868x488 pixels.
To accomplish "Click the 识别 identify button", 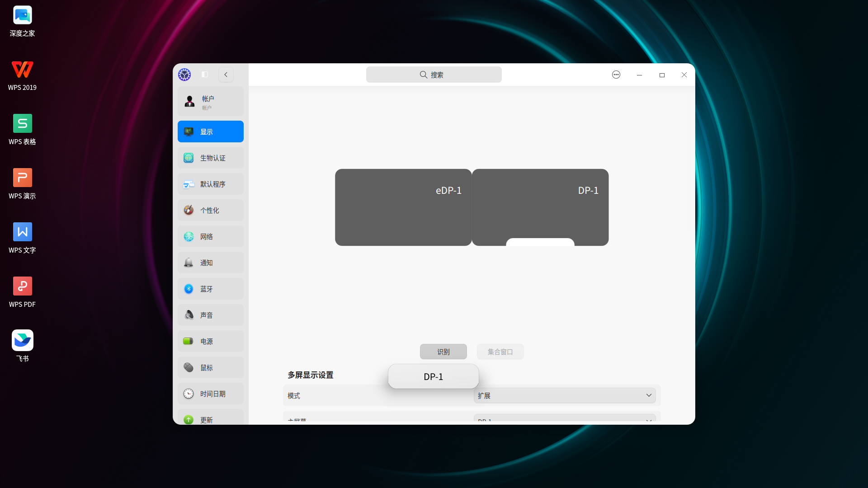I will tap(443, 352).
